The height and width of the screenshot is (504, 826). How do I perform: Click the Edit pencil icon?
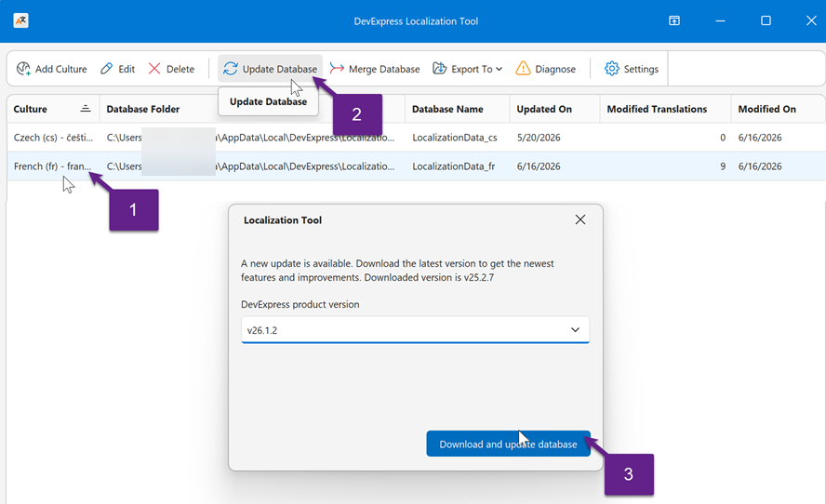[x=106, y=69]
